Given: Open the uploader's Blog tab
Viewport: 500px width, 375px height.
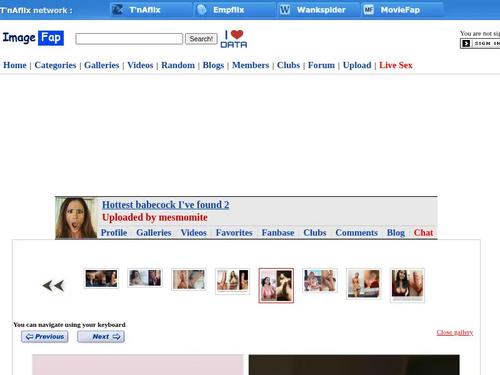Looking at the screenshot, I should point(396,233).
